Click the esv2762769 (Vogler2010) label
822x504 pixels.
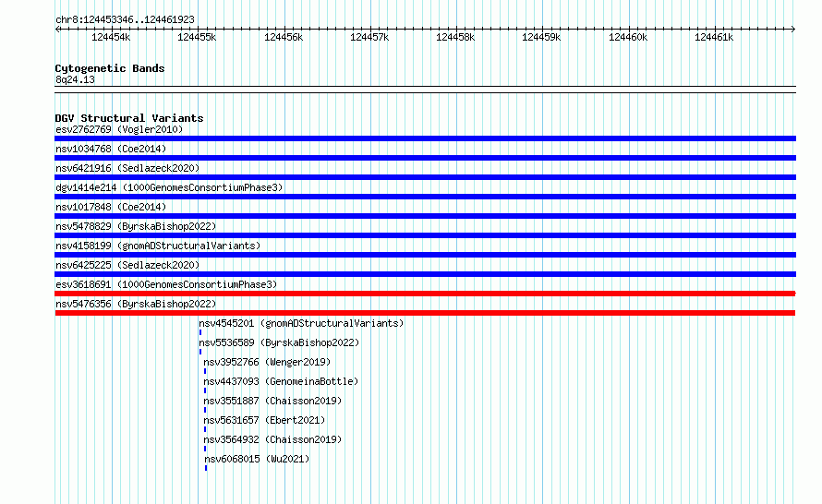point(119,129)
